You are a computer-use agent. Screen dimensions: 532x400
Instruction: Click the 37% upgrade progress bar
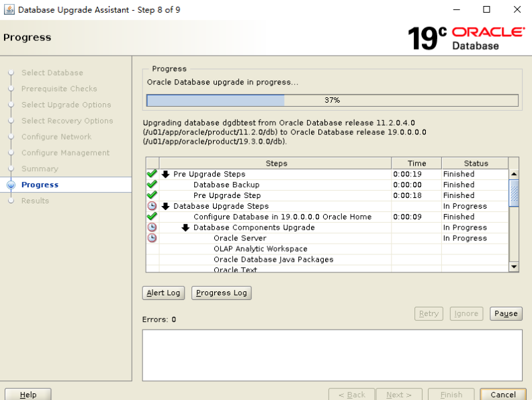(x=332, y=101)
